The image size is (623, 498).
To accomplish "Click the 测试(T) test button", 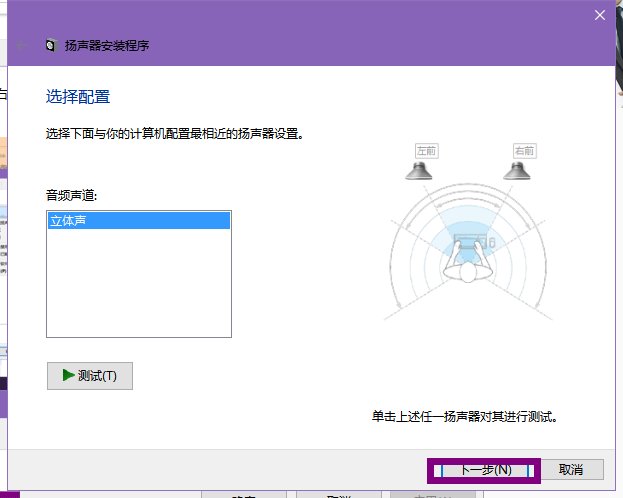I will 90,376.
